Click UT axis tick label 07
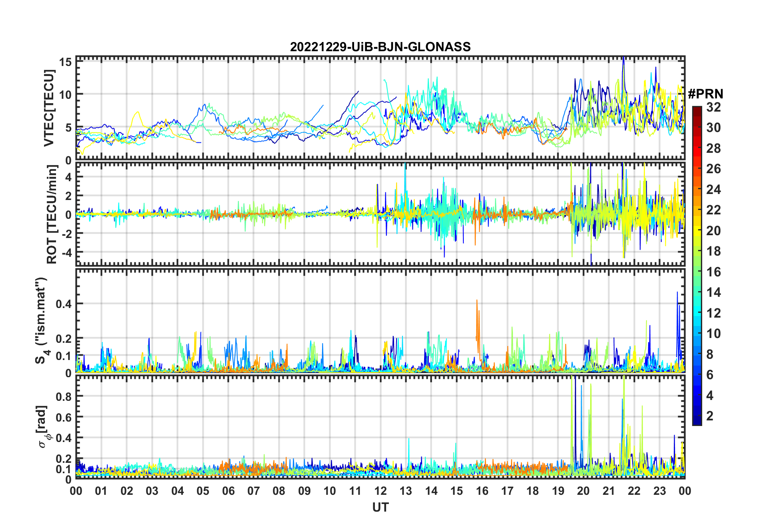 tap(254, 491)
